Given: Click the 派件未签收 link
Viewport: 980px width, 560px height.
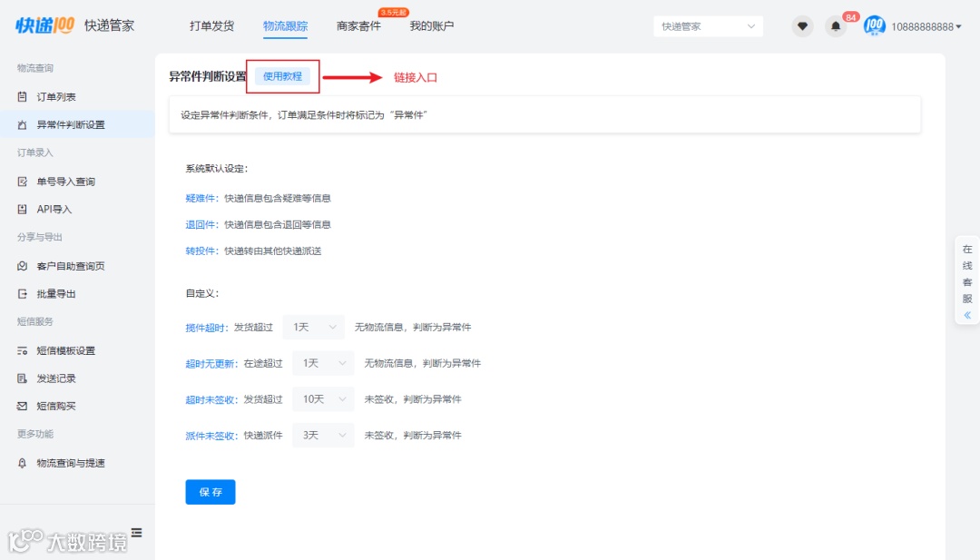Looking at the screenshot, I should [x=210, y=436].
